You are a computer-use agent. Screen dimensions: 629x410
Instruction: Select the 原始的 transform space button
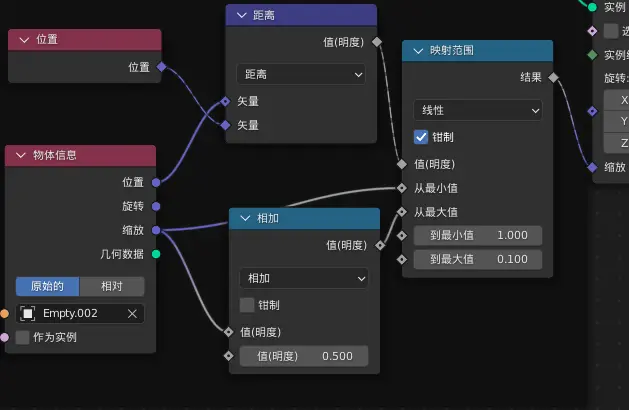(x=47, y=286)
